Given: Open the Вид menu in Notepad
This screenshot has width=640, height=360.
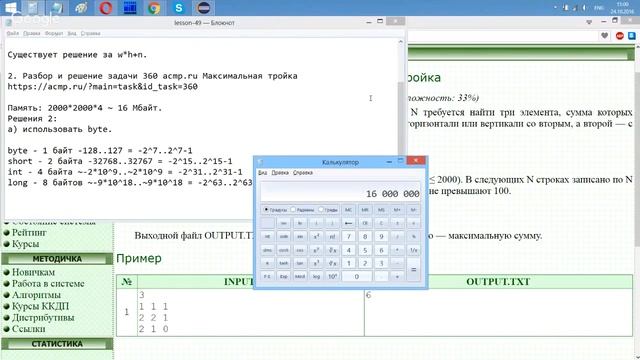Looking at the screenshot, I should pos(72,33).
